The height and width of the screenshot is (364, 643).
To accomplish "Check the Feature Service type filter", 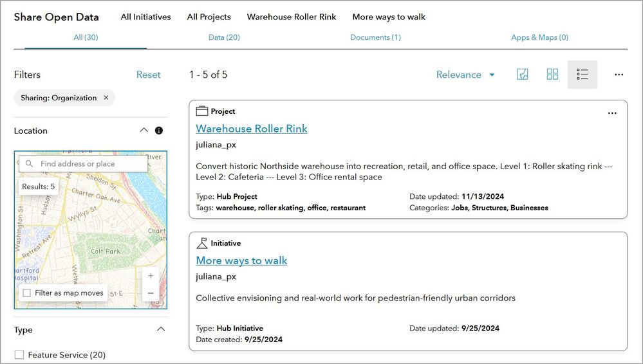I will [x=19, y=355].
